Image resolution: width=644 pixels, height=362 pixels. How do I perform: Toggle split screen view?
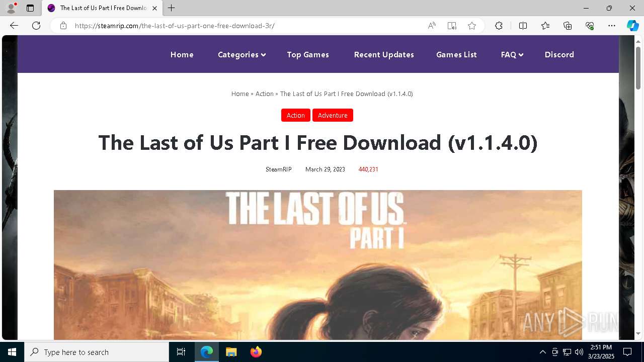523,26
